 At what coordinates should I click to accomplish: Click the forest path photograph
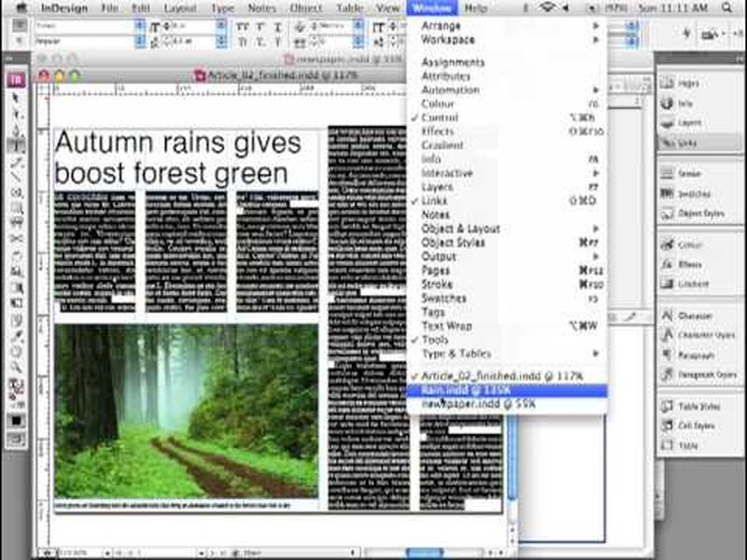click(186, 411)
